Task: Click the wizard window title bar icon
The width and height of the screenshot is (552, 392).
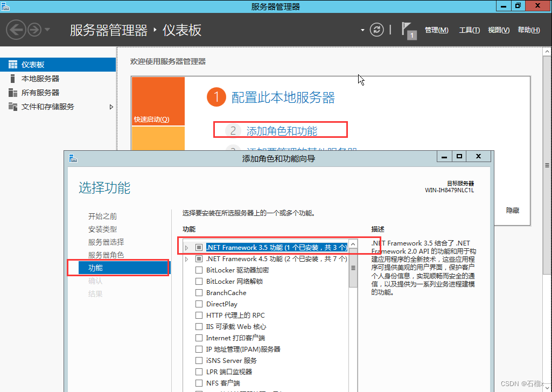Action: (73, 158)
